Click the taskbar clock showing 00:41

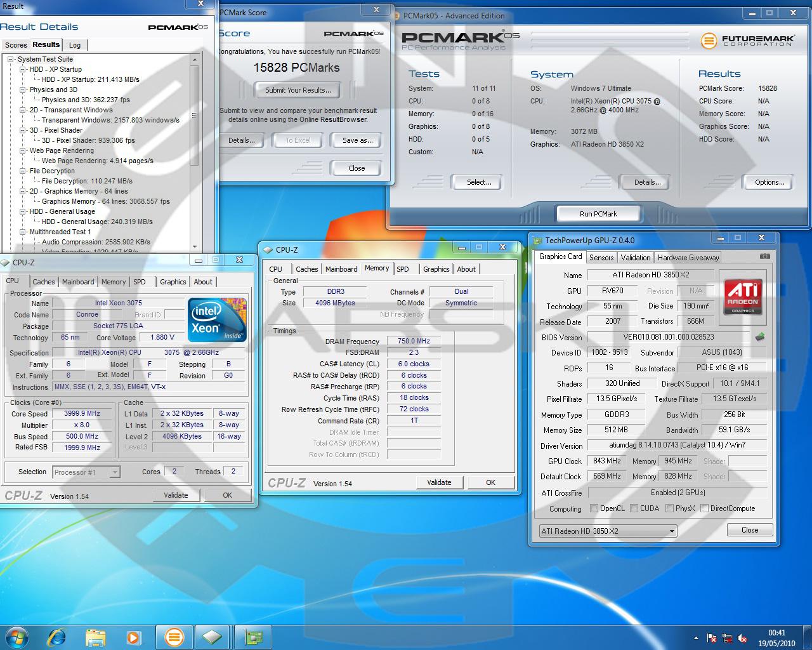(777, 633)
